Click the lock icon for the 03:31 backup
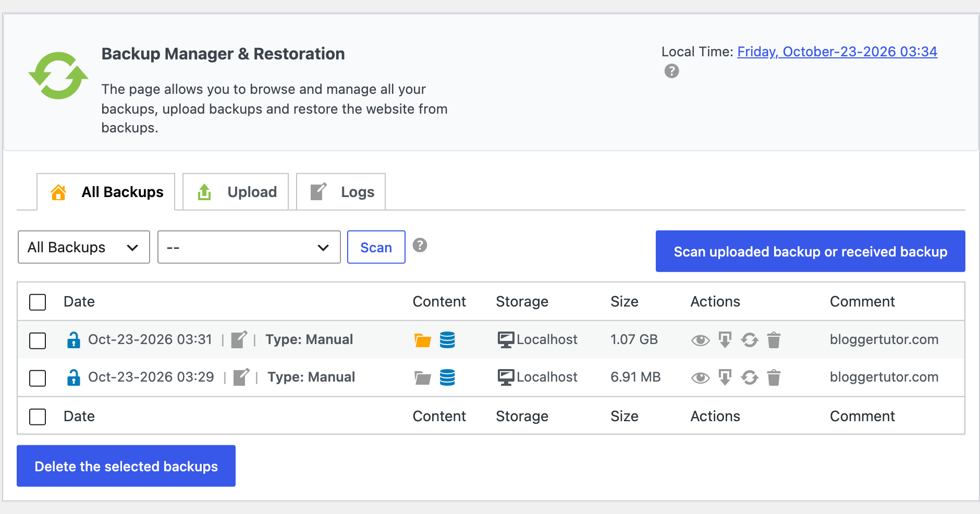The width and height of the screenshot is (980, 514). coord(73,340)
